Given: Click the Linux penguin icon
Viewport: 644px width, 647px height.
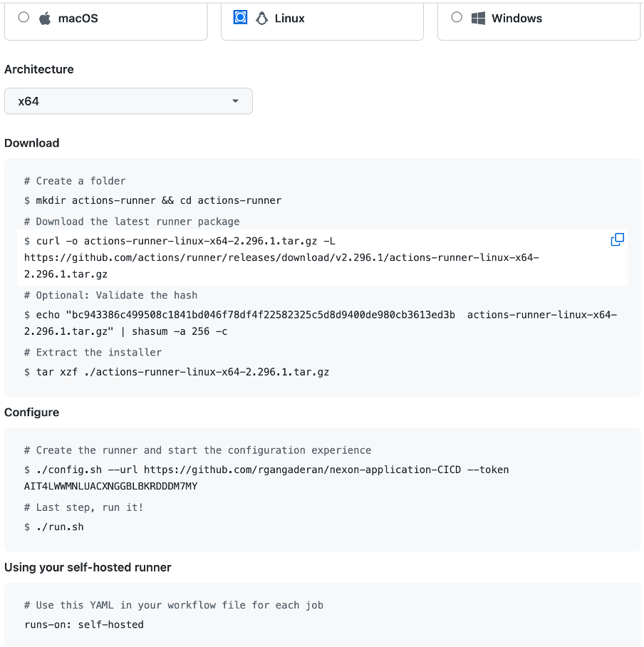Looking at the screenshot, I should click(x=261, y=17).
